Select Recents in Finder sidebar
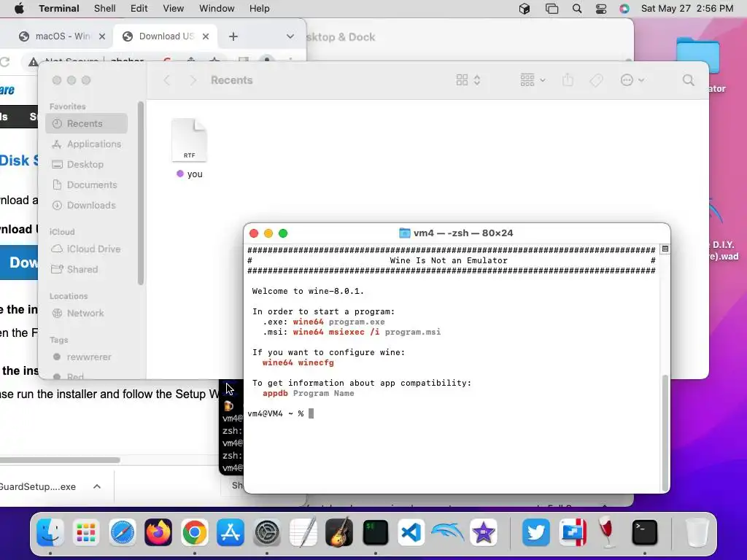 (x=87, y=123)
